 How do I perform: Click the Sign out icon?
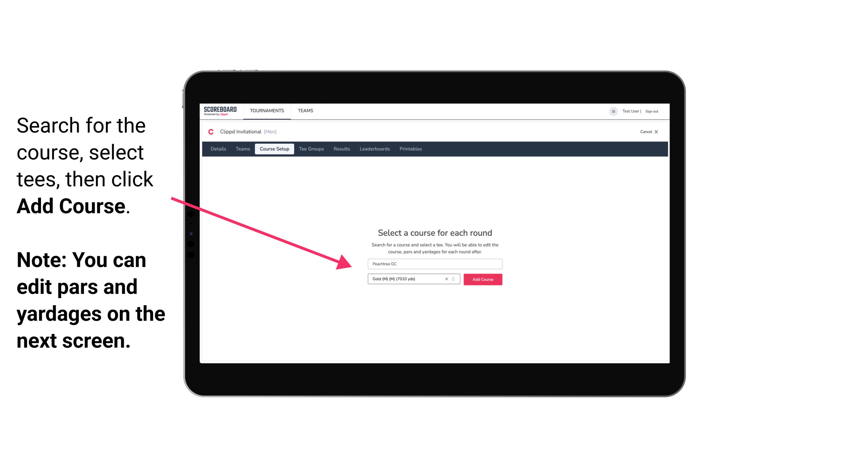pos(652,111)
